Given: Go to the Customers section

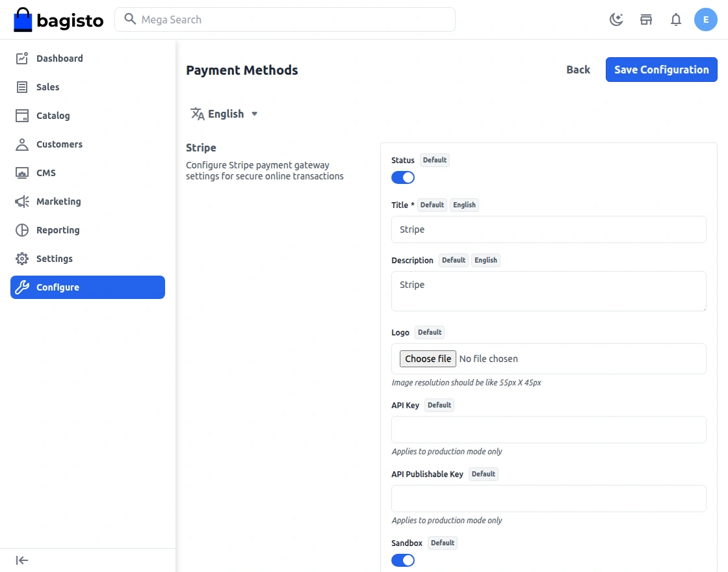Looking at the screenshot, I should click(x=59, y=144).
